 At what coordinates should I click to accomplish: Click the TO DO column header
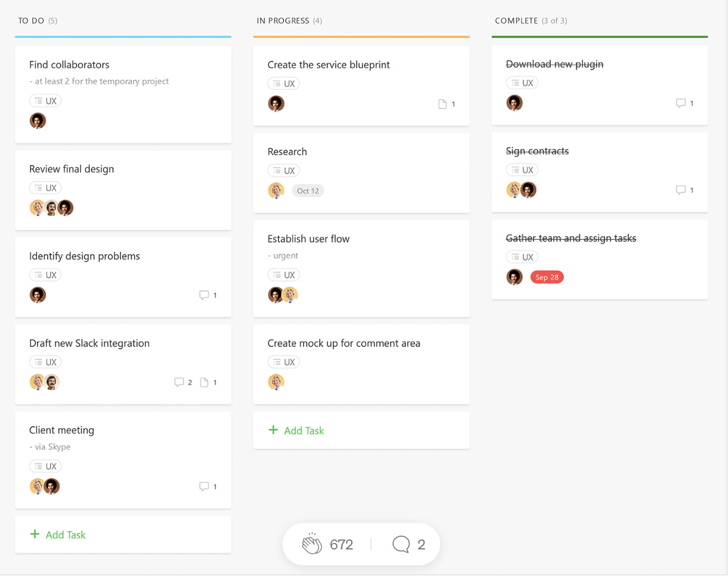31,21
